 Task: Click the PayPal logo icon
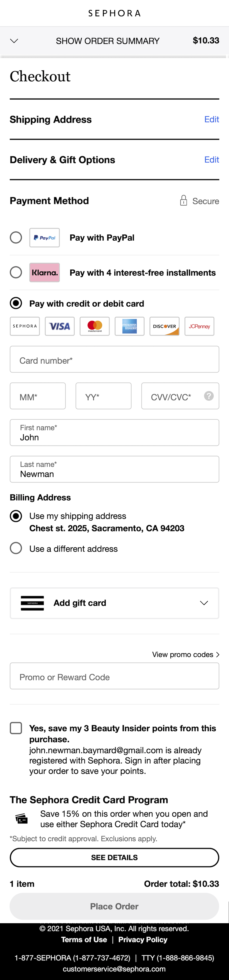pyautogui.click(x=45, y=237)
